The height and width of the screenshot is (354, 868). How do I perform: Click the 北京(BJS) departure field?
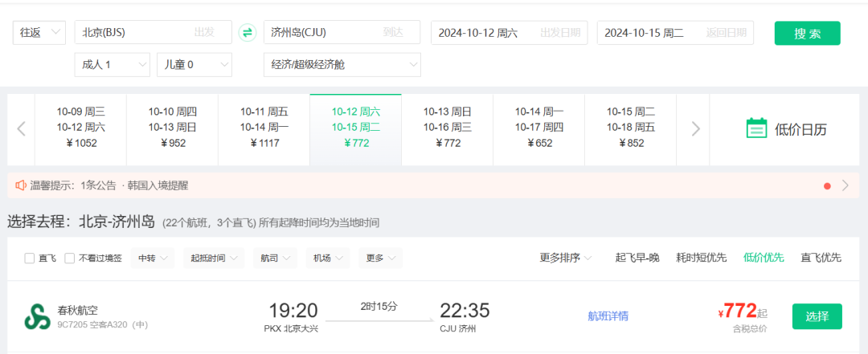point(154,33)
